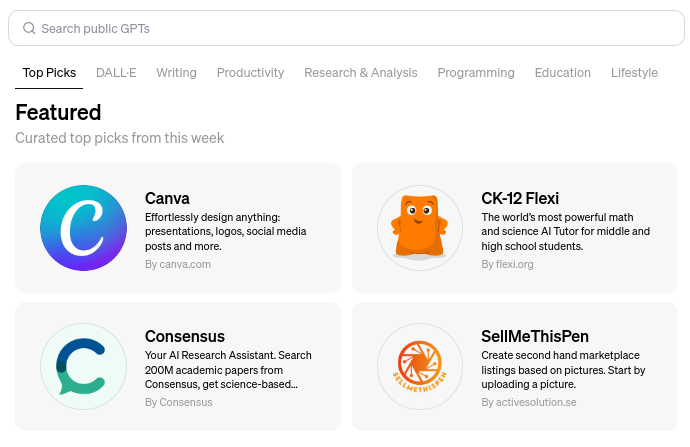Select the Education tab

coord(562,73)
